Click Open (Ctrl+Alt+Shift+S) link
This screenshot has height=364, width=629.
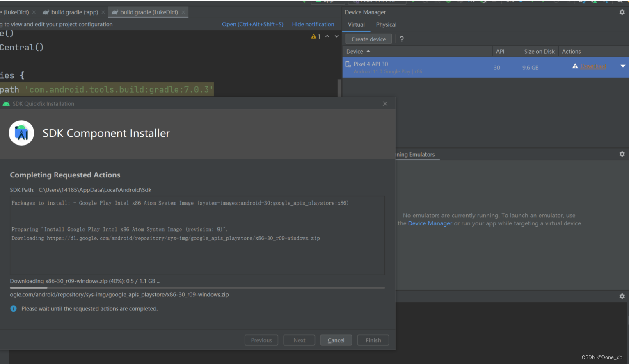pyautogui.click(x=253, y=24)
